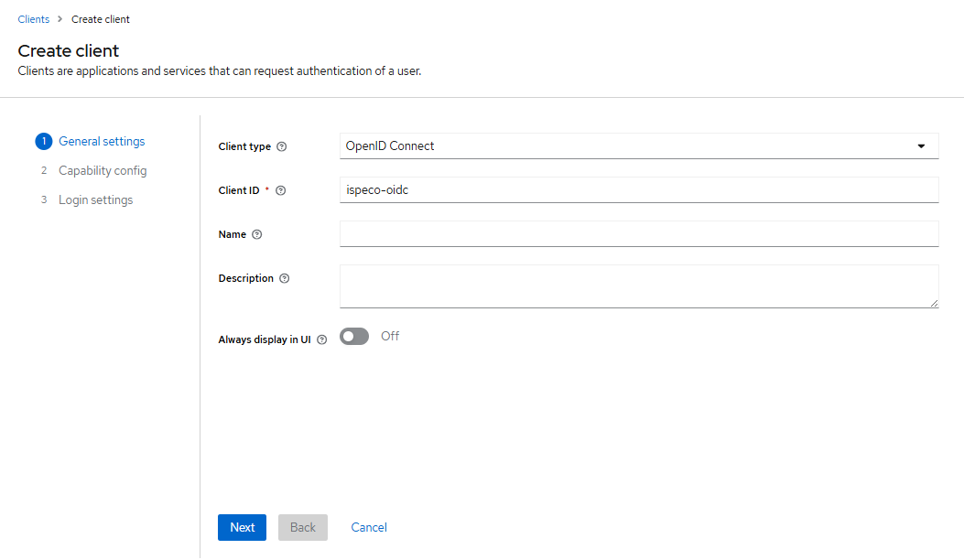This screenshot has height=560, width=964.
Task: Change client type using the combo box
Action: (638, 145)
